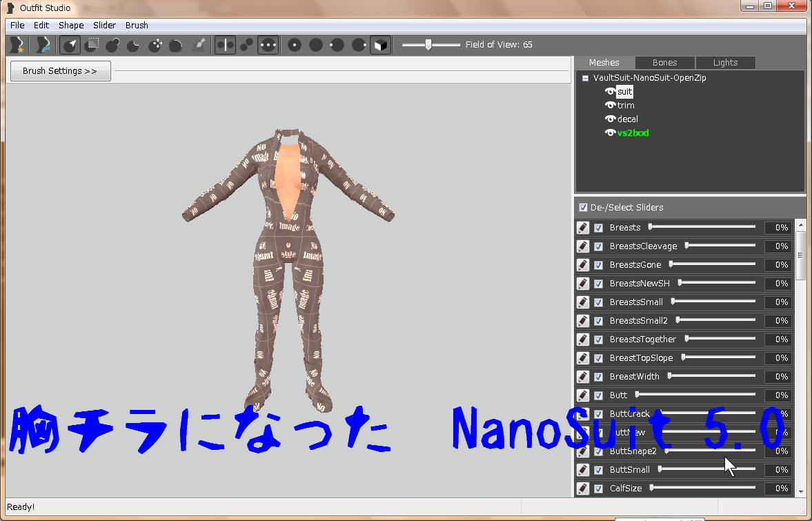The width and height of the screenshot is (812, 521).
Task: Click the pencil edit icon for BreastsCleavage
Action: pos(583,246)
